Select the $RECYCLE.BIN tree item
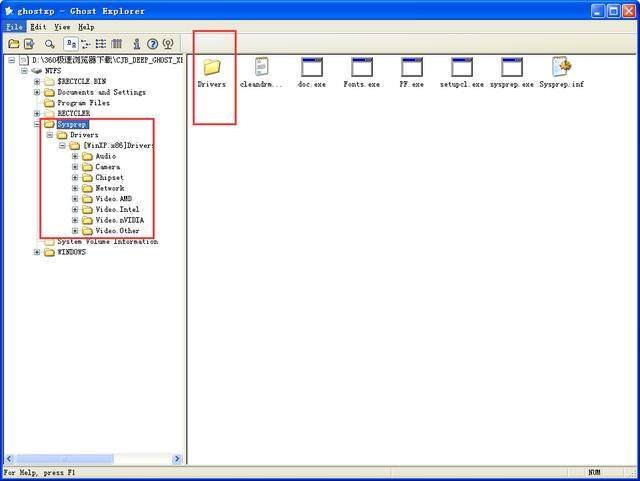The image size is (640, 481). coord(82,82)
